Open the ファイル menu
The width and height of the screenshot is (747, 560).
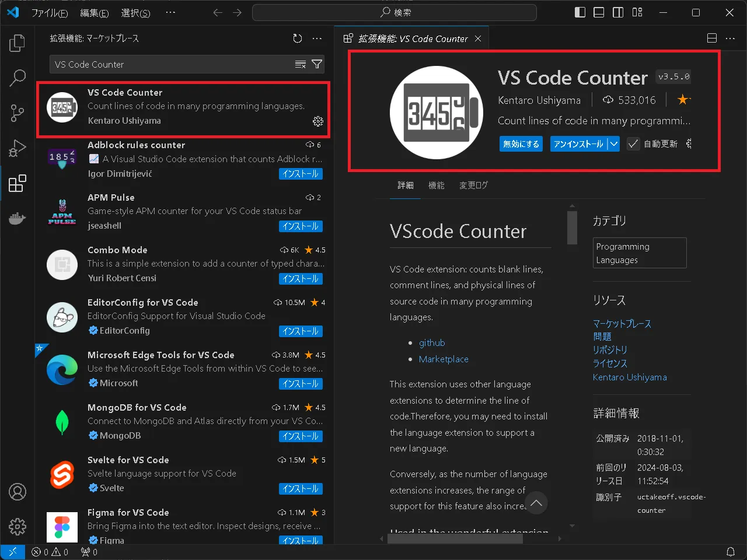click(49, 12)
